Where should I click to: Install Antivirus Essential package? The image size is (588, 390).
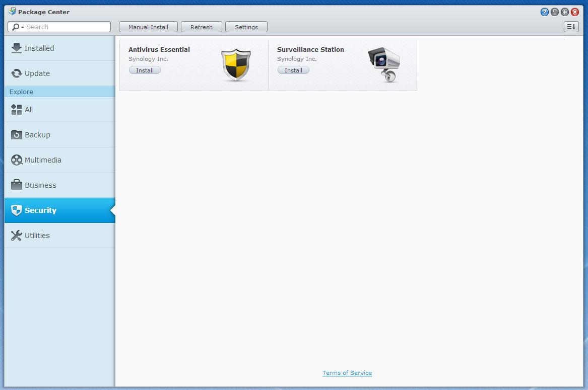point(145,70)
